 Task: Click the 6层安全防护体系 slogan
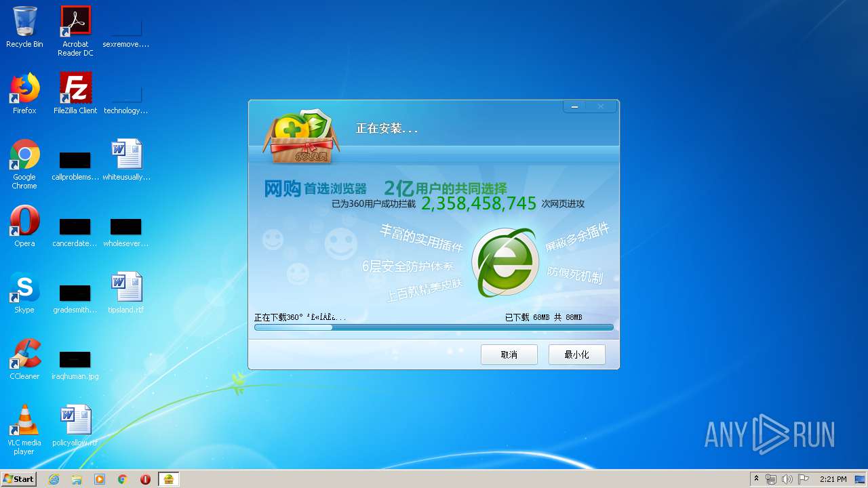(x=408, y=266)
